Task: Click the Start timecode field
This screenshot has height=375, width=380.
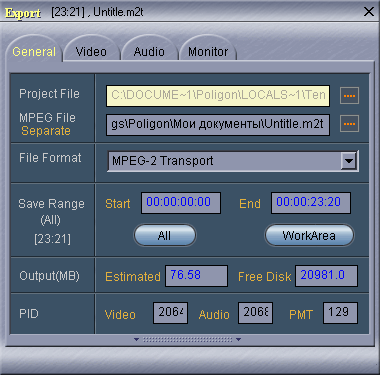Action: point(181,203)
